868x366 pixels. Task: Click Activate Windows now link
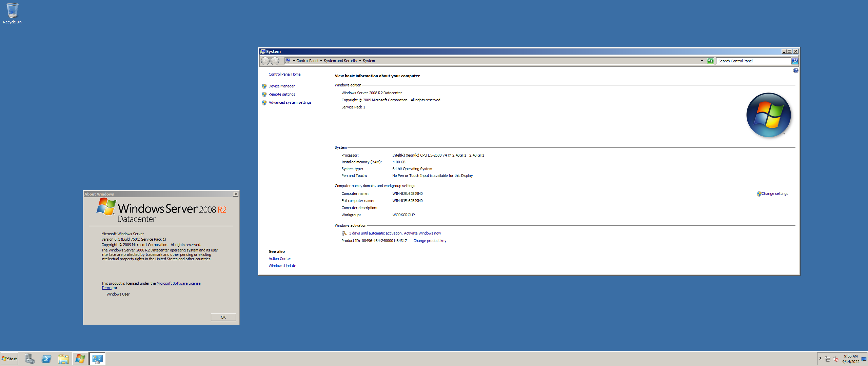coord(422,233)
